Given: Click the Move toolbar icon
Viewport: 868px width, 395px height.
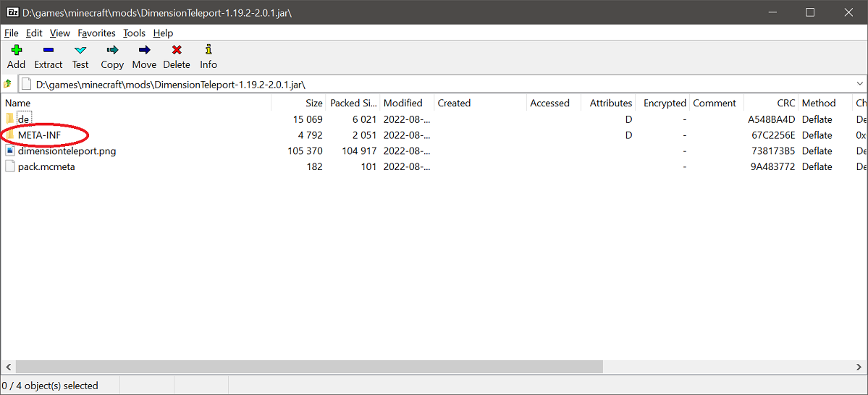Looking at the screenshot, I should (144, 50).
